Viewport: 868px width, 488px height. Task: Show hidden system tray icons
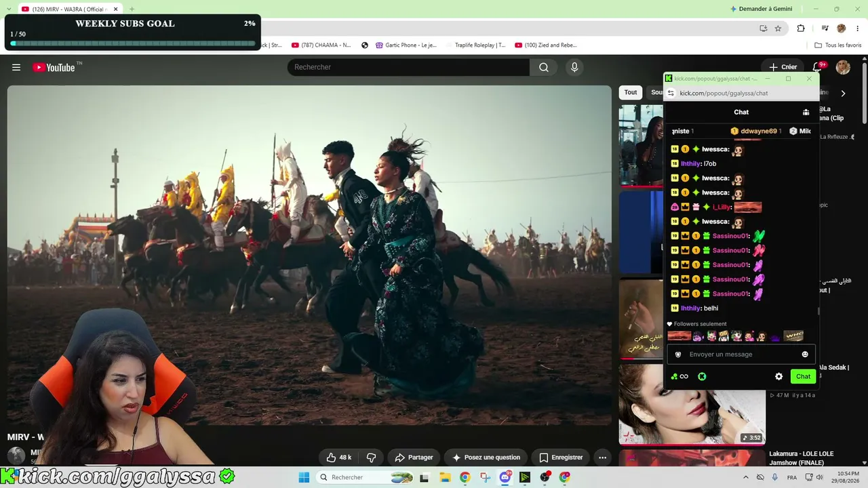746,477
